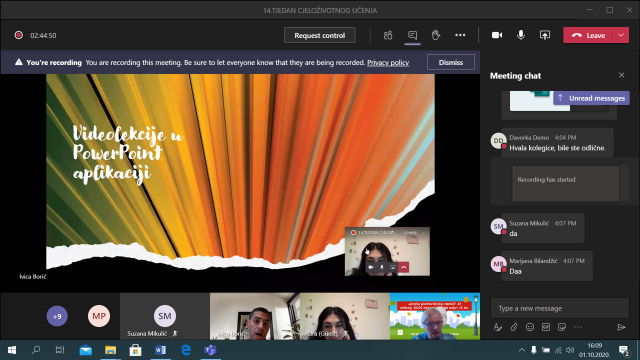Viewport: 640px width, 360px height.
Task: Select the Recording has started card
Action: [x=565, y=184]
